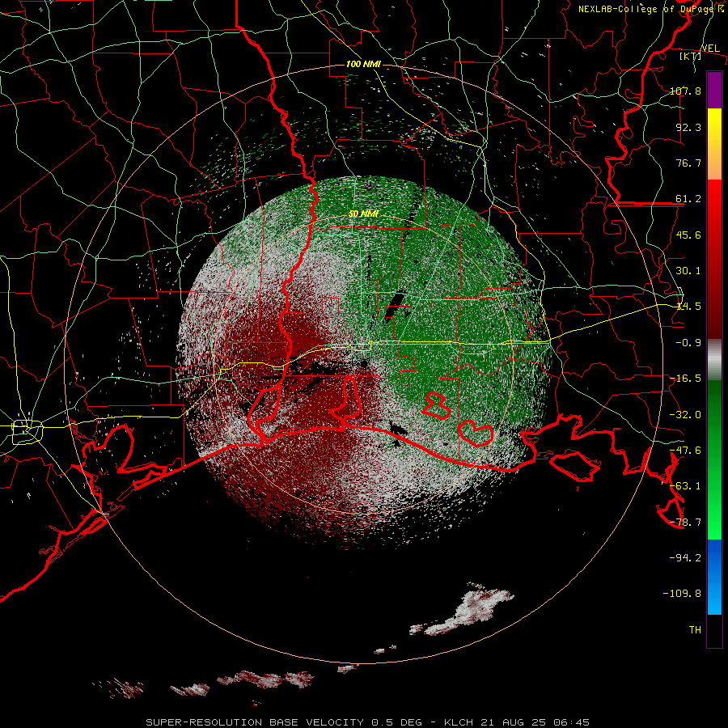
Task: Click the -109.8 velocity scale value
Action: (682, 594)
